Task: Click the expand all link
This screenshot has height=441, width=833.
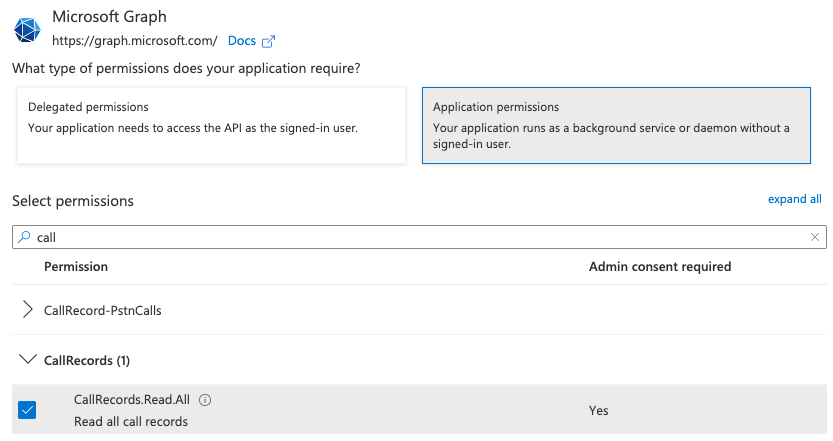Action: coord(794,199)
